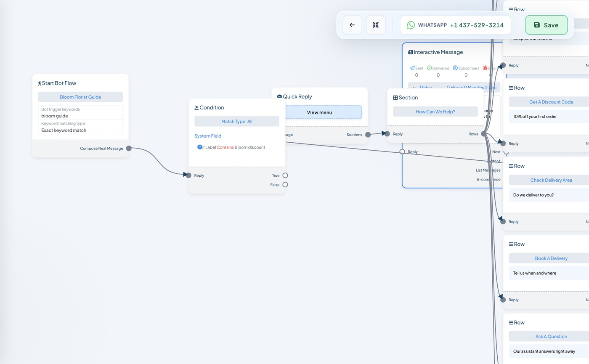Click the trigger keyword 'bloom guide'
Screen dimensions: 589x364
point(55,116)
